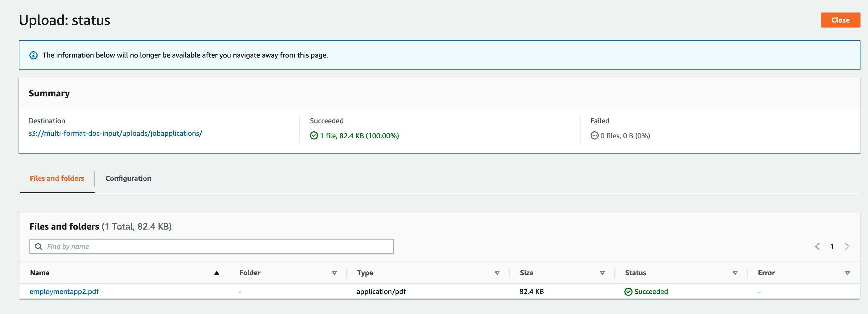This screenshot has width=868, height=314.
Task: Sort the Size column with its arrow
Action: [x=602, y=273]
